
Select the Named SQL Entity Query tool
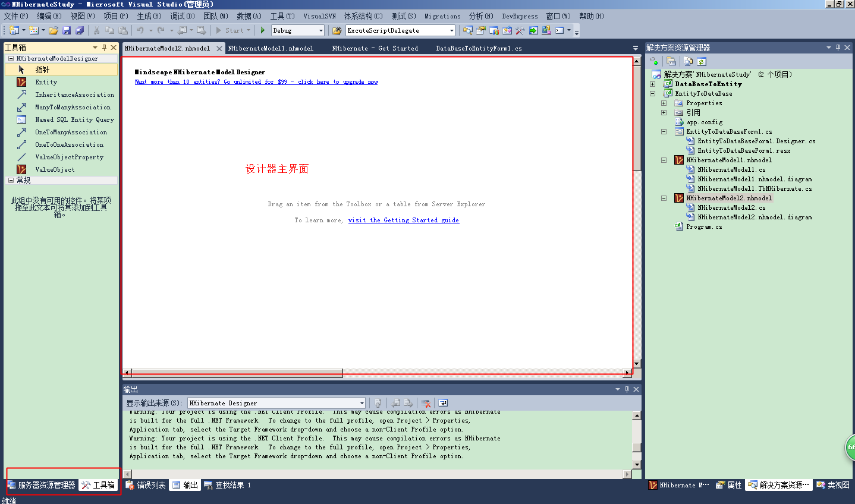61,119
